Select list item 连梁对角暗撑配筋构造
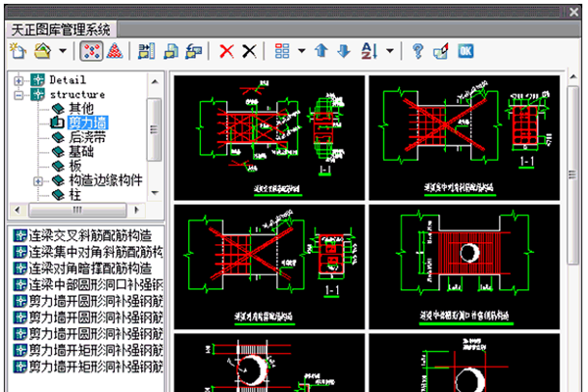The height and width of the screenshot is (392, 588). (x=90, y=269)
